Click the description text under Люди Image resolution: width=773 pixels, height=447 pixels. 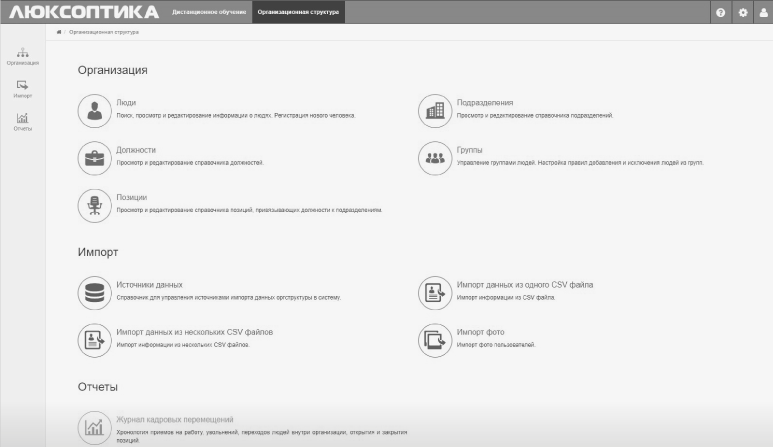coord(236,115)
